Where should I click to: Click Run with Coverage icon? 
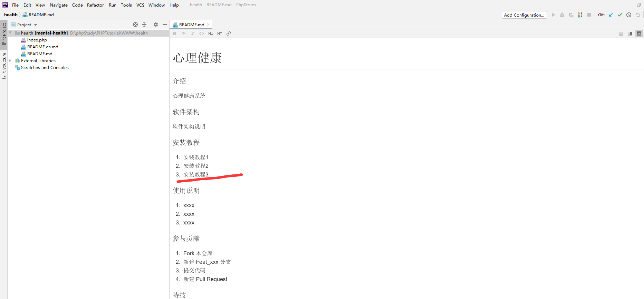tap(571, 15)
